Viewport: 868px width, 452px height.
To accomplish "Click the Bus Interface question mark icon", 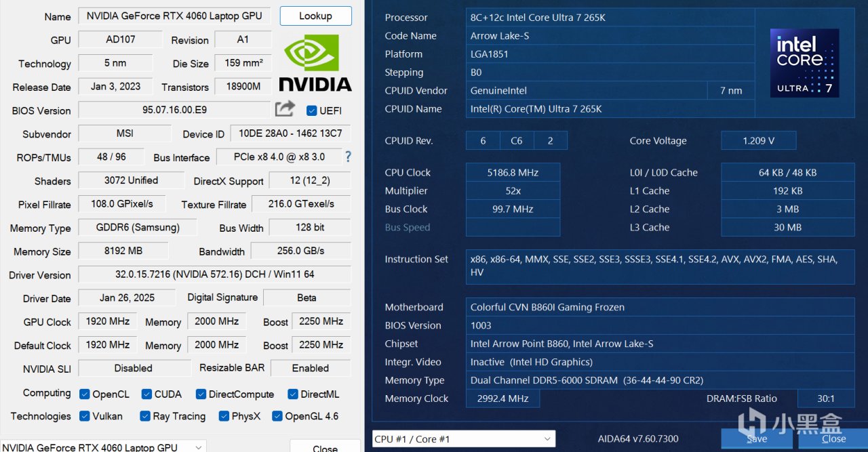I will point(348,157).
